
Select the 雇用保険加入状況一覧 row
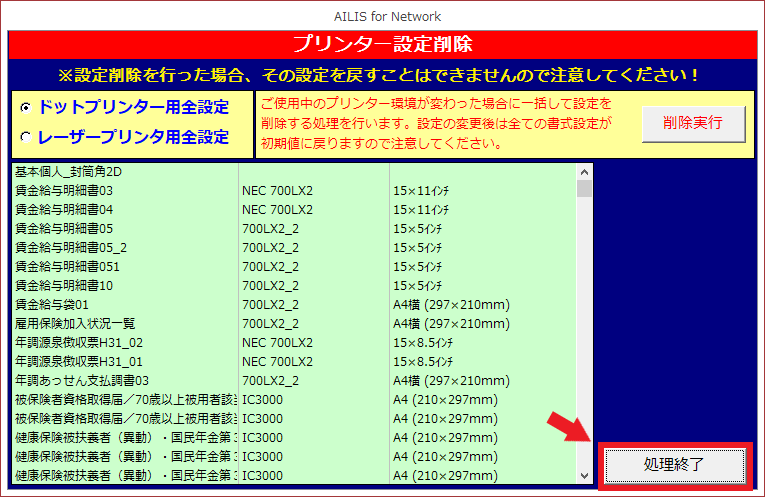(75, 323)
